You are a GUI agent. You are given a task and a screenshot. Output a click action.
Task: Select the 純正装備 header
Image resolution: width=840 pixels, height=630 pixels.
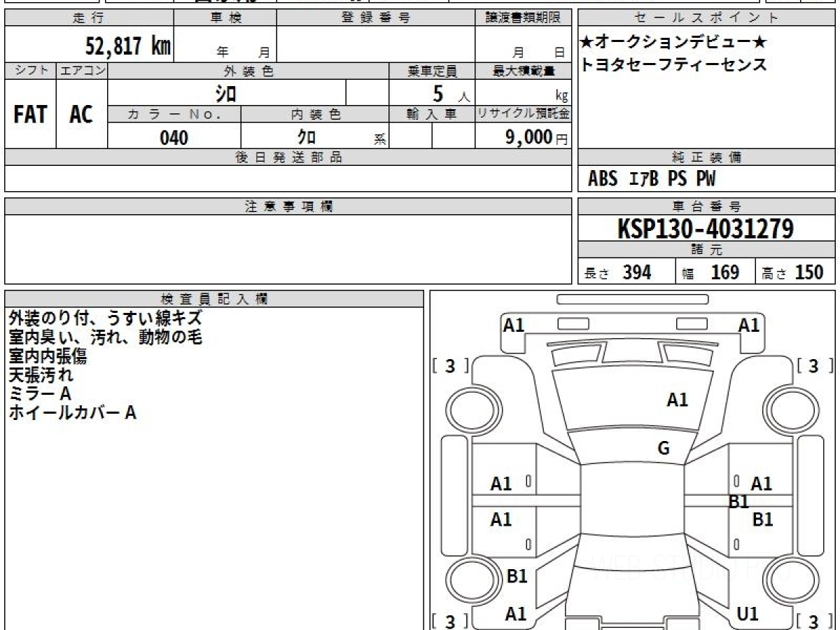pyautogui.click(x=707, y=157)
